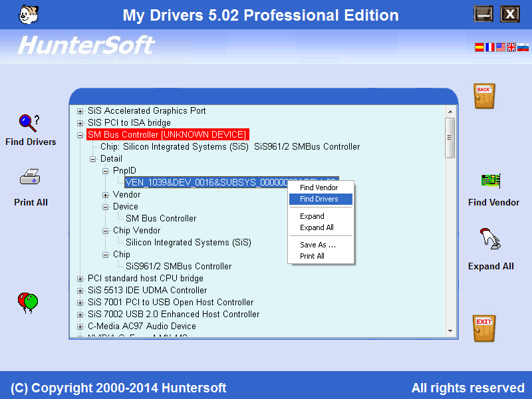Screen dimensions: 532x399
Task: Click the Find Vendor circuit board icon
Action: tap(491, 180)
